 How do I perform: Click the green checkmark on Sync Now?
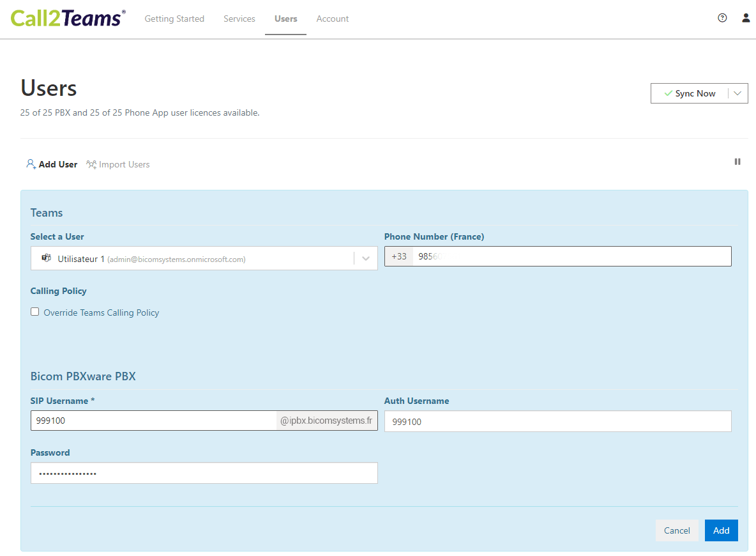click(x=669, y=93)
